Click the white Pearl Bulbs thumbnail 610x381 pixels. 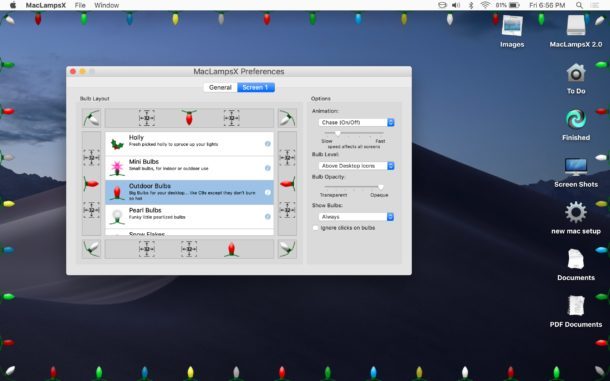117,217
